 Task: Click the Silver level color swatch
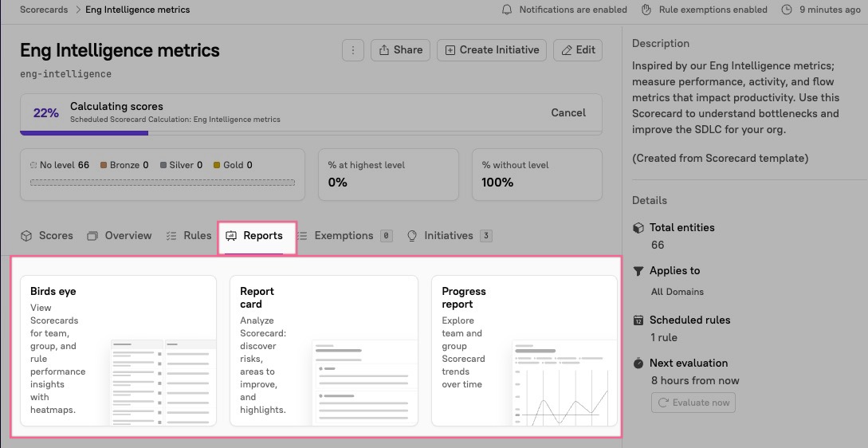point(163,165)
